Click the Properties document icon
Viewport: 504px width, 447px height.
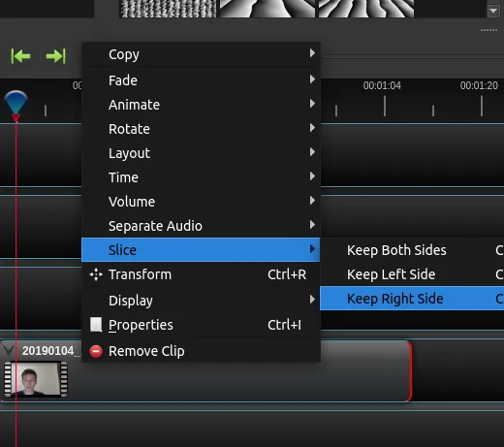(96, 325)
